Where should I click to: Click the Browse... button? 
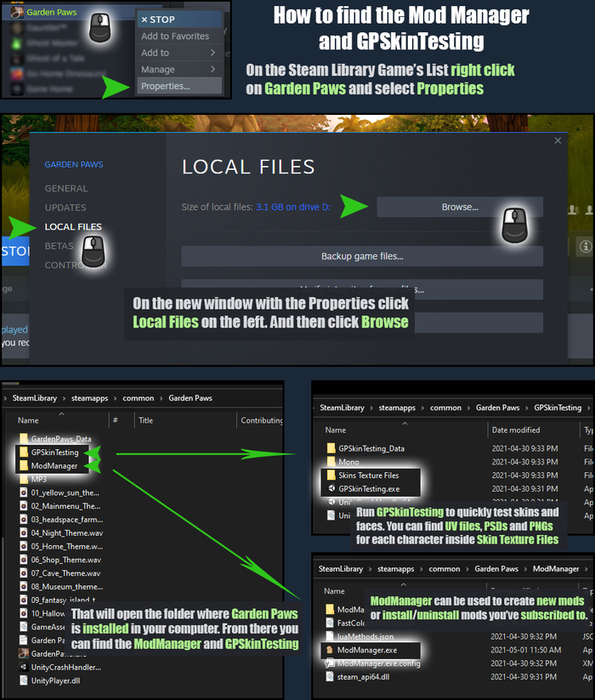[460, 208]
